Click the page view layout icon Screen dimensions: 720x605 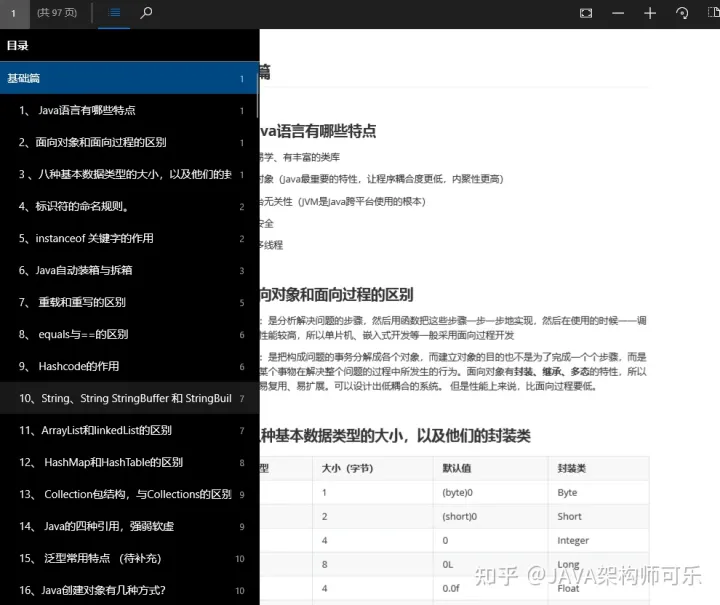pyautogui.click(x=714, y=12)
